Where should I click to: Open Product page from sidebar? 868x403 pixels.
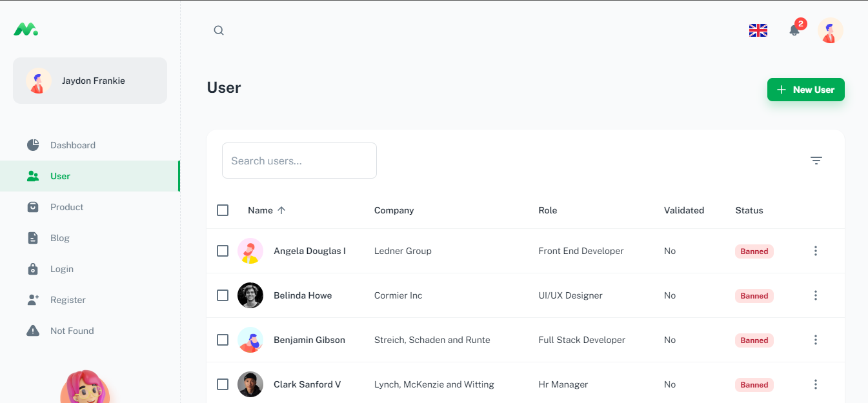tap(90, 207)
